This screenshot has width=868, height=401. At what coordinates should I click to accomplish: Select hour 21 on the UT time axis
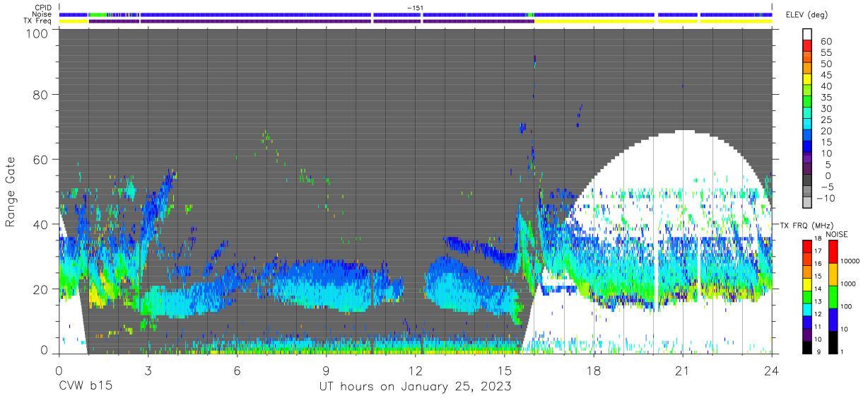683,370
